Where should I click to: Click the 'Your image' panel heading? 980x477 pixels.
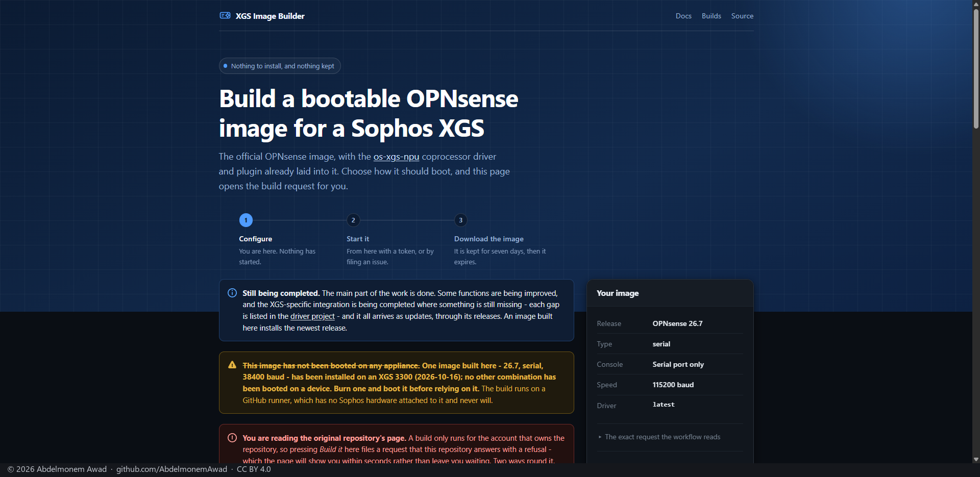[618, 293]
